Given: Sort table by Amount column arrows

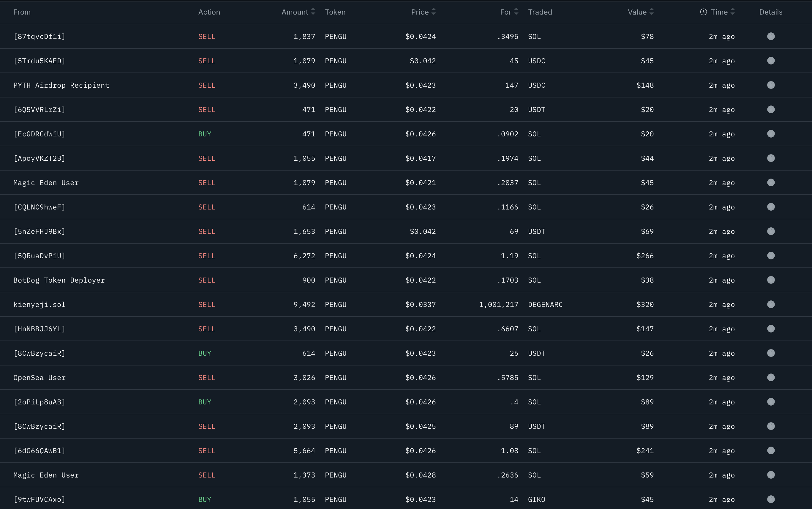Looking at the screenshot, I should (x=313, y=12).
